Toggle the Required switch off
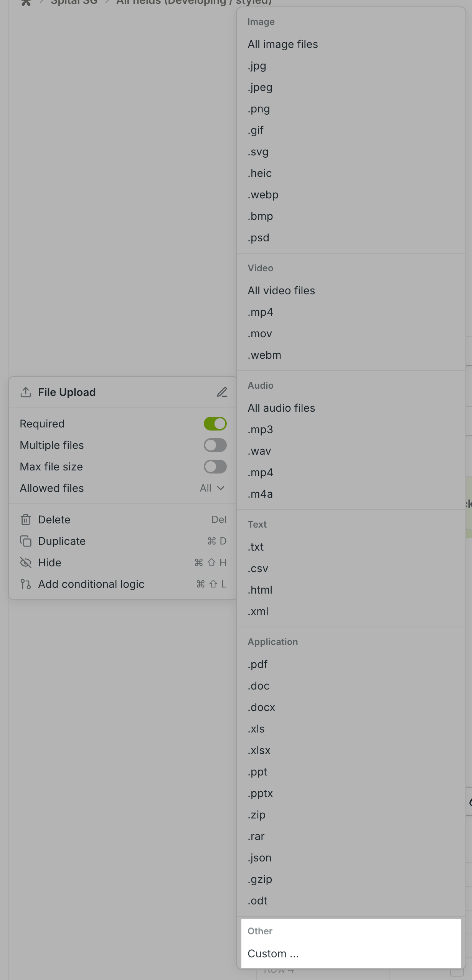 click(x=215, y=424)
